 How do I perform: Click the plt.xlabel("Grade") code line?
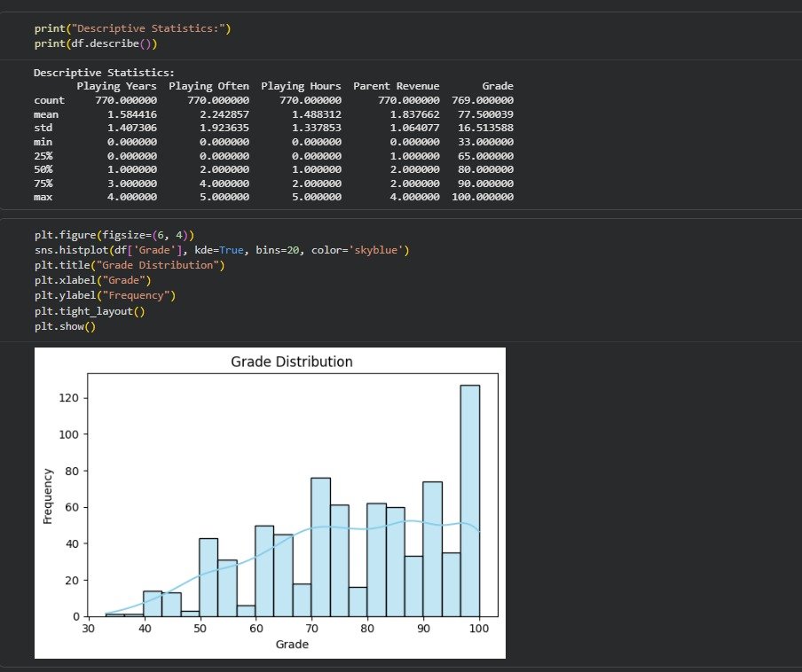tap(92, 280)
